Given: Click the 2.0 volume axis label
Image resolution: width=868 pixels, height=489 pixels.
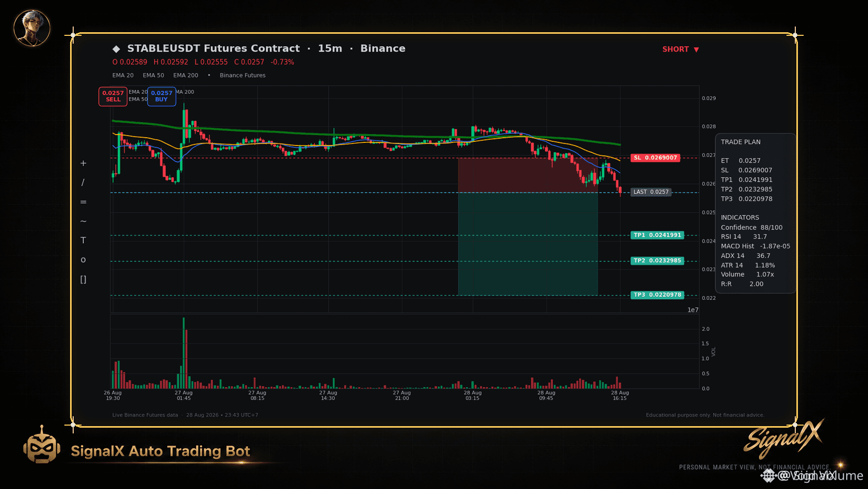Looking at the screenshot, I should [706, 329].
